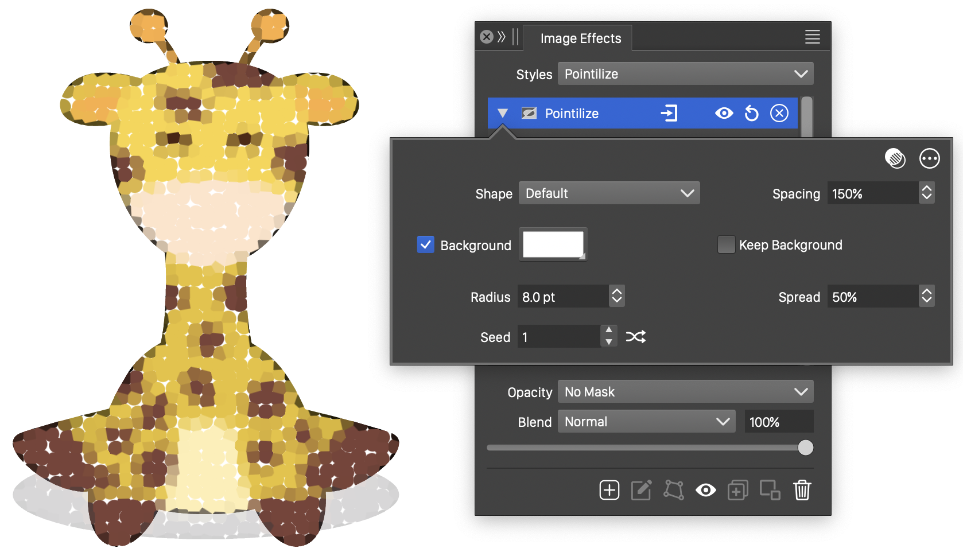Click the add effect plus icon
The image size is (963, 560).
coord(609,491)
